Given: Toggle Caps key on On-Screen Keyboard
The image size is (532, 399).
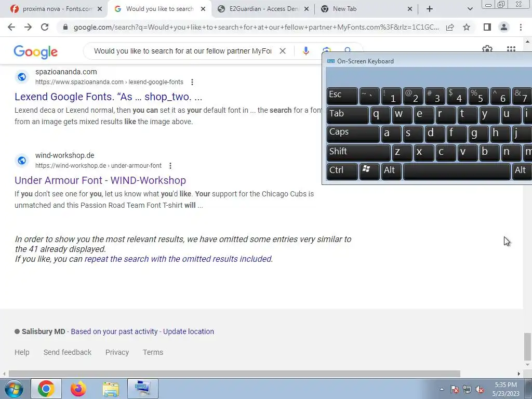Looking at the screenshot, I should pyautogui.click(x=353, y=134).
